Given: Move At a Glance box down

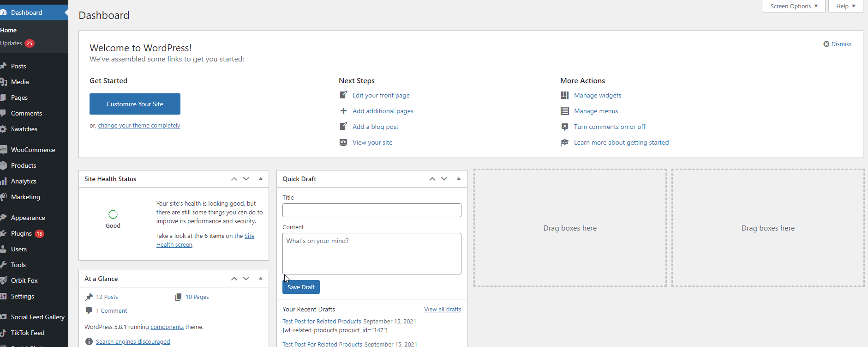Looking at the screenshot, I should point(246,279).
